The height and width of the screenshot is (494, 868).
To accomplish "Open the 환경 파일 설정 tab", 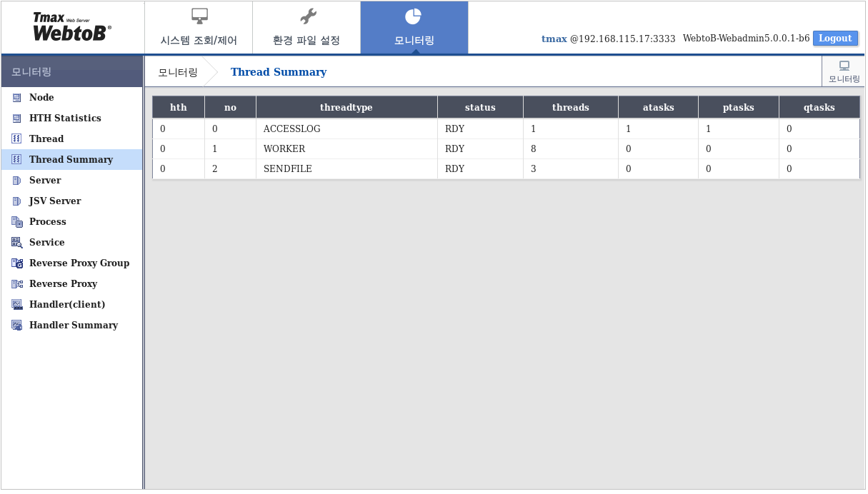I will click(x=306, y=28).
